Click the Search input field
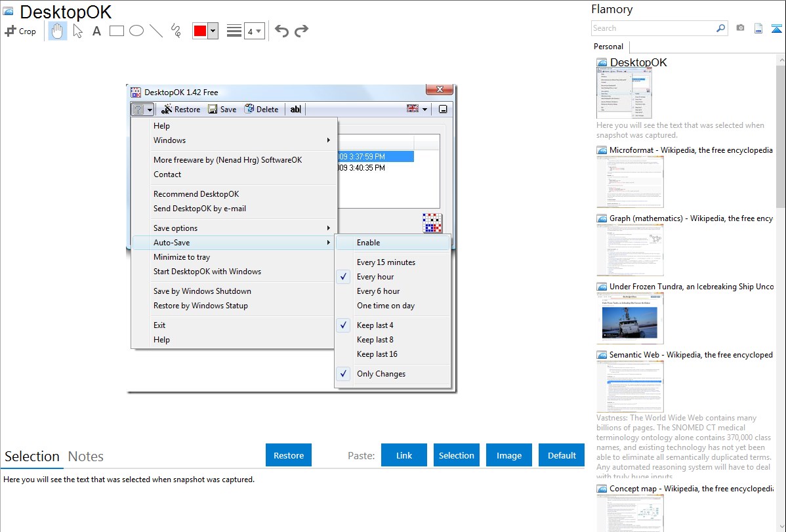Image resolution: width=786 pixels, height=532 pixels. point(653,28)
